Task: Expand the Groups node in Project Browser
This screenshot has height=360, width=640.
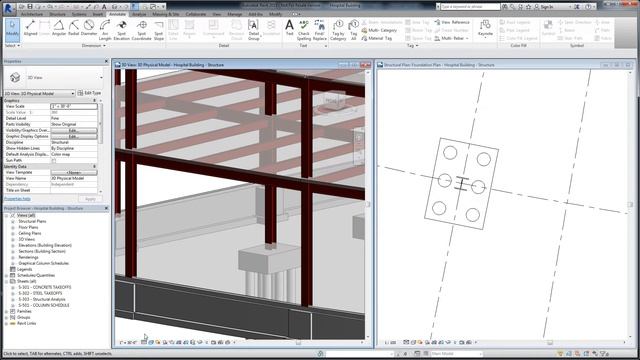Action: coord(7,317)
